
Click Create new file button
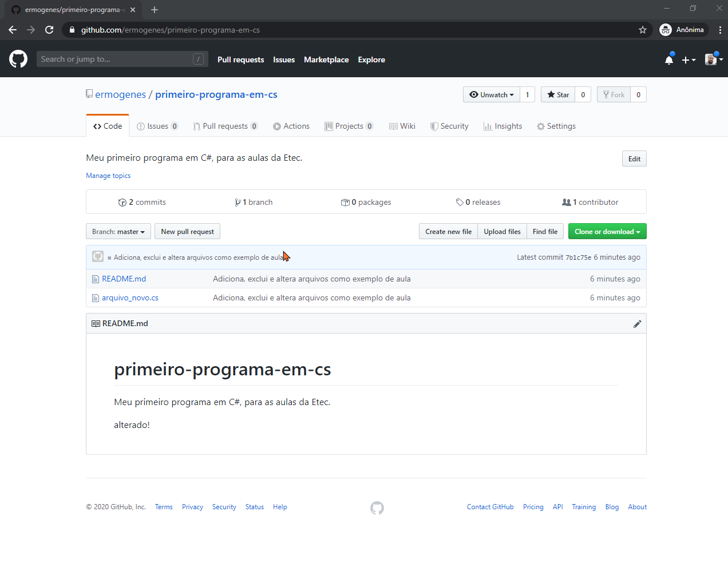tap(448, 231)
